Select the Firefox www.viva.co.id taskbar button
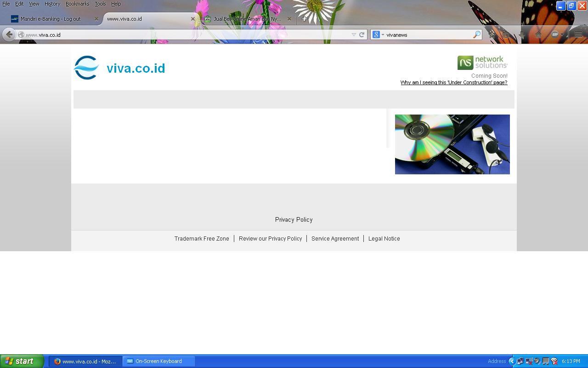The width and height of the screenshot is (588, 368). click(x=85, y=361)
